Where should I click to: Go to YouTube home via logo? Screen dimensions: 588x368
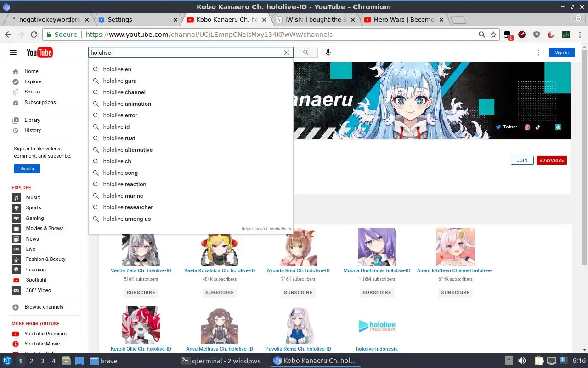(40, 52)
